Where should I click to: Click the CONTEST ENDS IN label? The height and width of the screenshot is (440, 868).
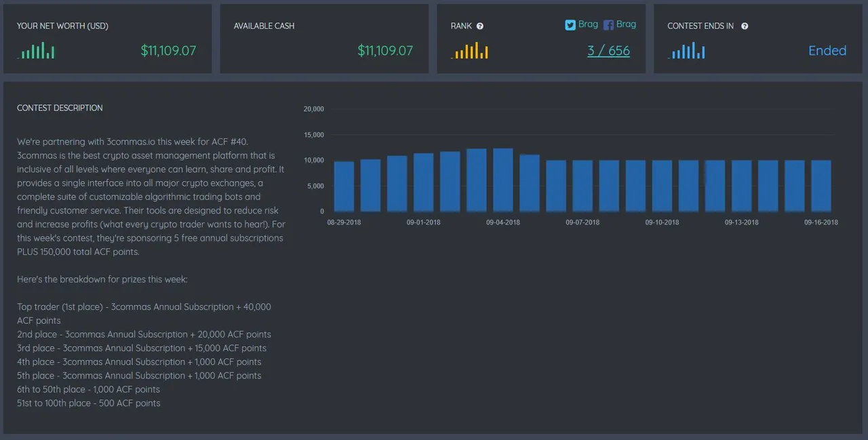point(701,26)
